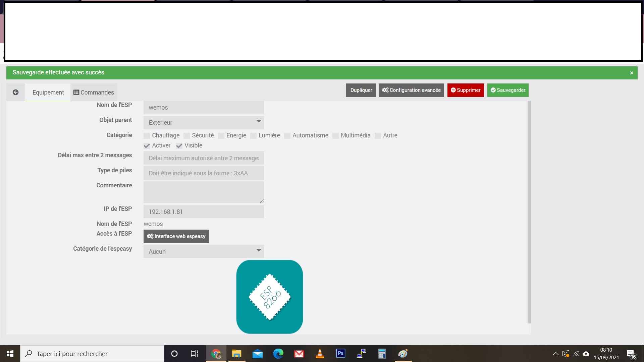Expand the Objet parent dropdown

click(x=204, y=122)
